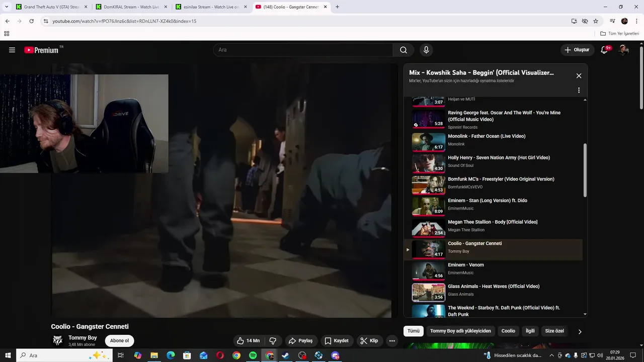Screen dimensions: 644x362
Task: Open the browser media control icon
Action: coord(612,21)
